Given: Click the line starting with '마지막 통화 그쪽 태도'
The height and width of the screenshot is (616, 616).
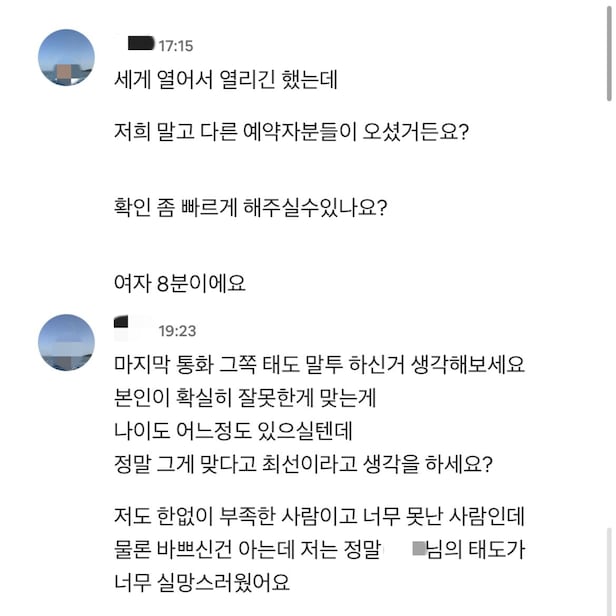Looking at the screenshot, I should point(320,365).
